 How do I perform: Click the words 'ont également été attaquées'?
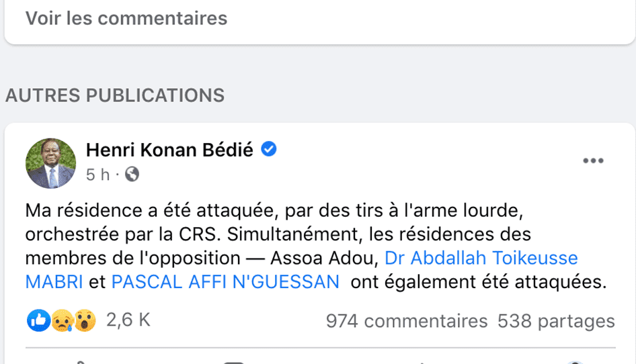coord(478,282)
